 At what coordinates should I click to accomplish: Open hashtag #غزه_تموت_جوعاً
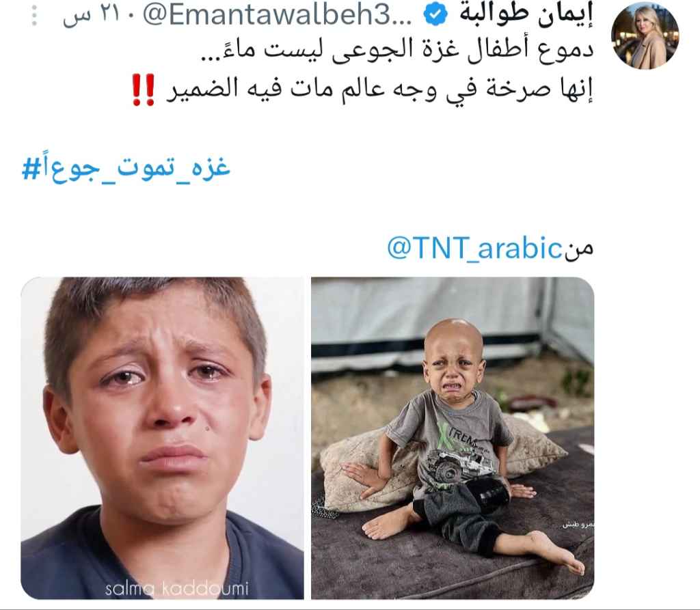[126, 167]
